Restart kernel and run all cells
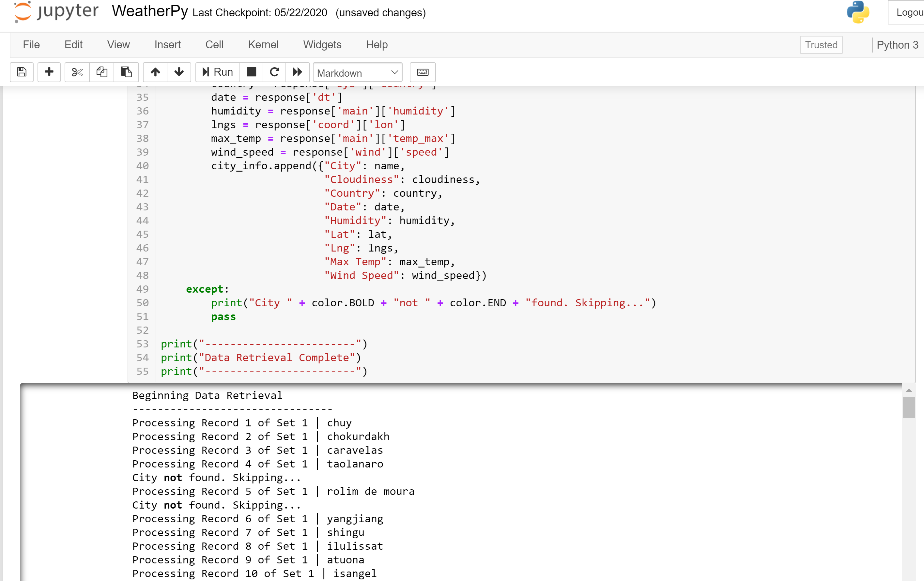The image size is (924, 581). pos(297,72)
